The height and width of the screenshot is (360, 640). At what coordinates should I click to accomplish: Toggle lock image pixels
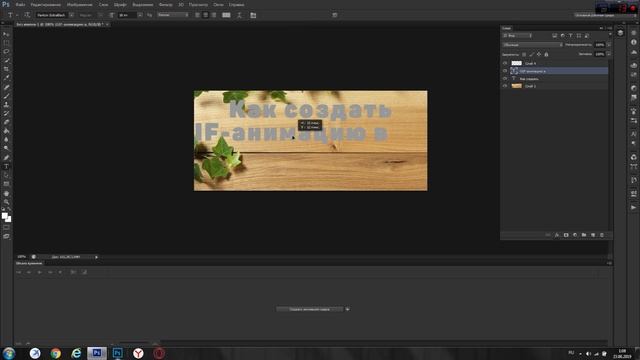point(531,54)
